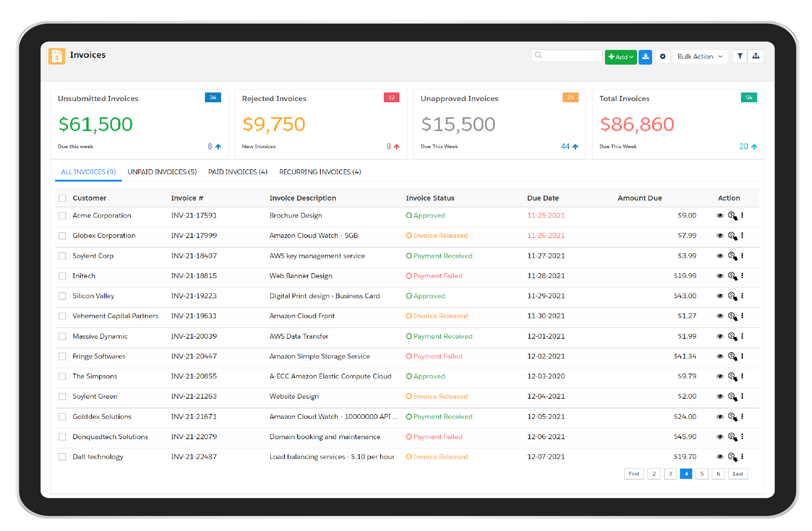Image resolution: width=812 pixels, height=531 pixels.
Task: Click the search-action icon for Acme Corporation
Action: [x=732, y=216]
